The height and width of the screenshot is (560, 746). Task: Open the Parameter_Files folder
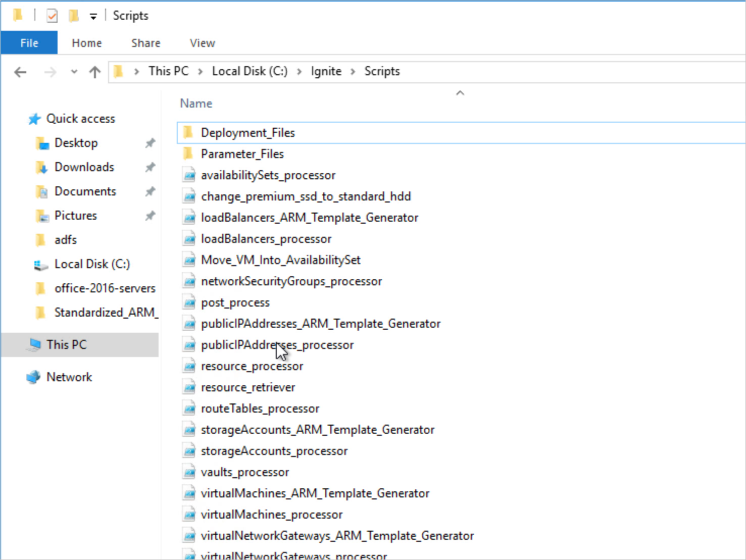242,154
